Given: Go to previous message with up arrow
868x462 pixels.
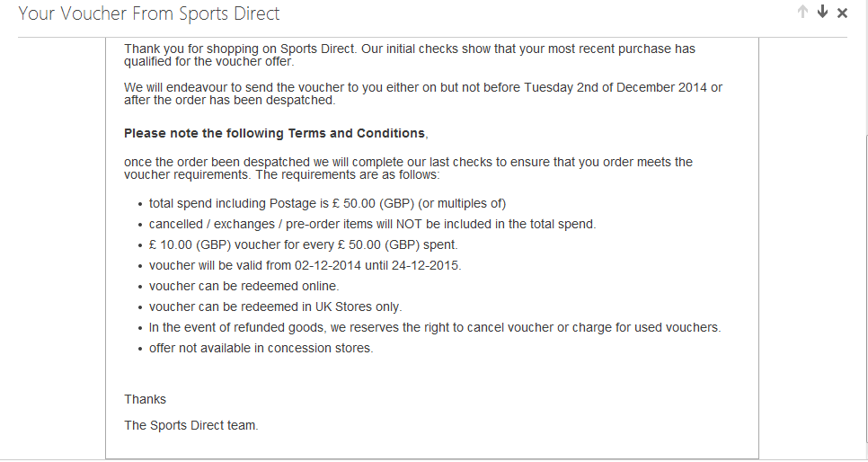Looking at the screenshot, I should click(x=802, y=12).
